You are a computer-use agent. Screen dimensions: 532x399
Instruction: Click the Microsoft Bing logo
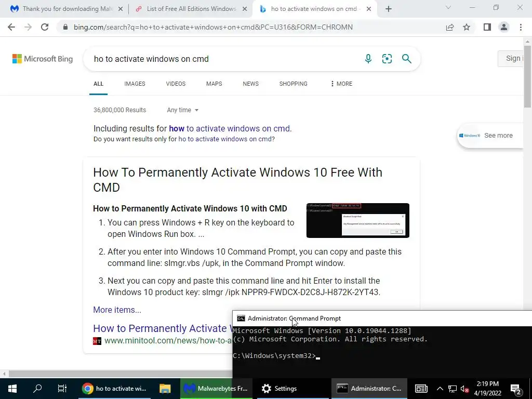[x=43, y=59]
